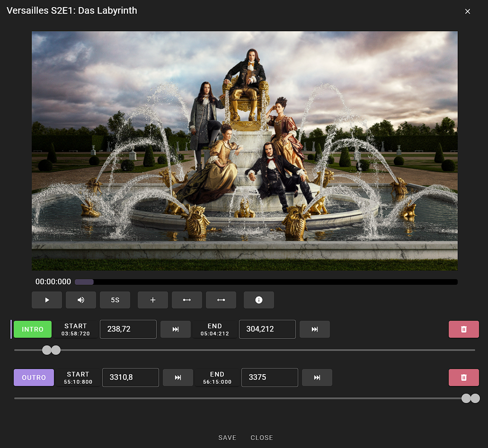Click the arrow icon with the left dot
488x448 pixels.
[187, 300]
